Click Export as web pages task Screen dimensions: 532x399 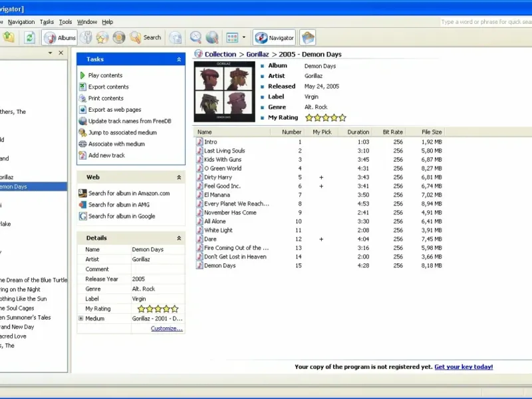pos(110,110)
